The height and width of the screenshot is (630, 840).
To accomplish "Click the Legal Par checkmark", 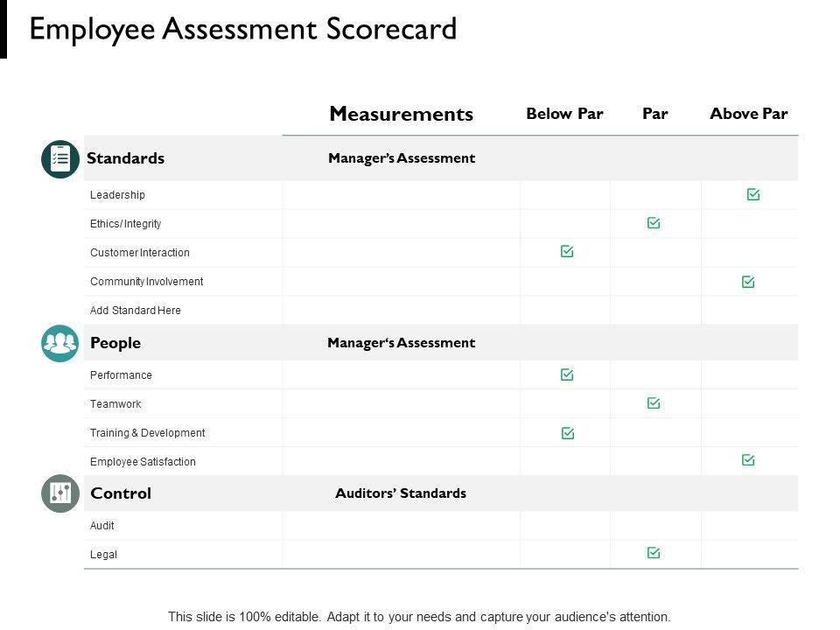I will coord(654,553).
